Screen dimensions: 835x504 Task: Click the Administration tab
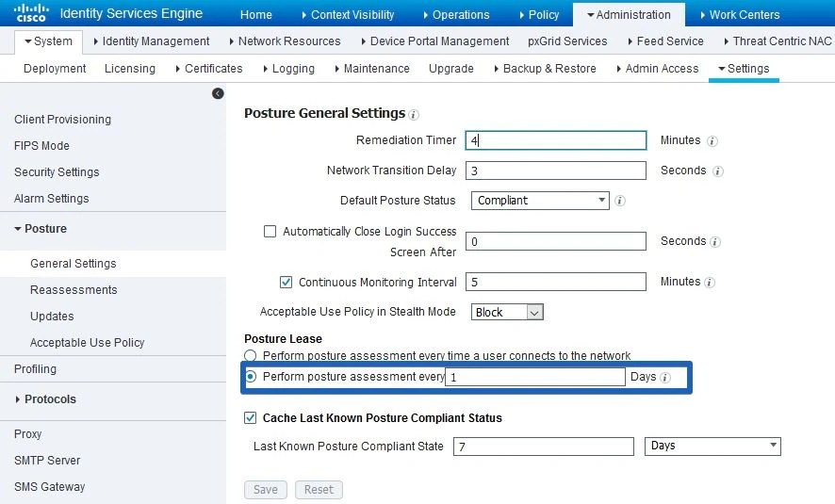[629, 15]
